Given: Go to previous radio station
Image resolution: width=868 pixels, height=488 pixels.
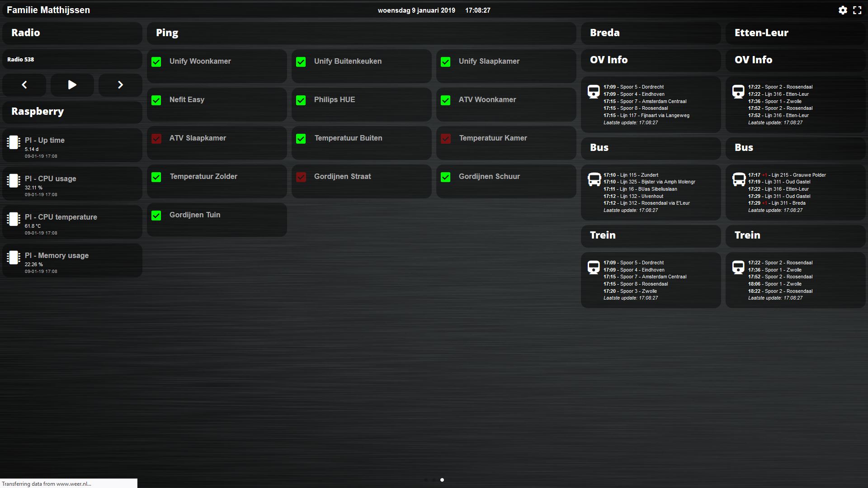Looking at the screenshot, I should [x=24, y=85].
